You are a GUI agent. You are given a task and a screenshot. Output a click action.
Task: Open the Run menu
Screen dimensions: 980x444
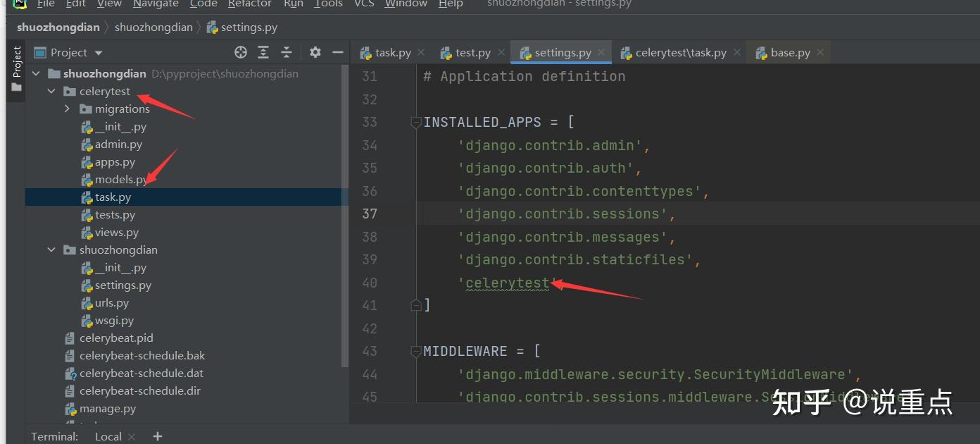point(294,4)
